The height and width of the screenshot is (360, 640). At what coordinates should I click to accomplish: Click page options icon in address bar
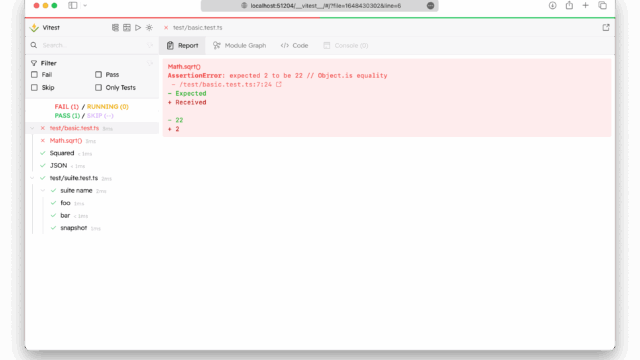coord(430,6)
